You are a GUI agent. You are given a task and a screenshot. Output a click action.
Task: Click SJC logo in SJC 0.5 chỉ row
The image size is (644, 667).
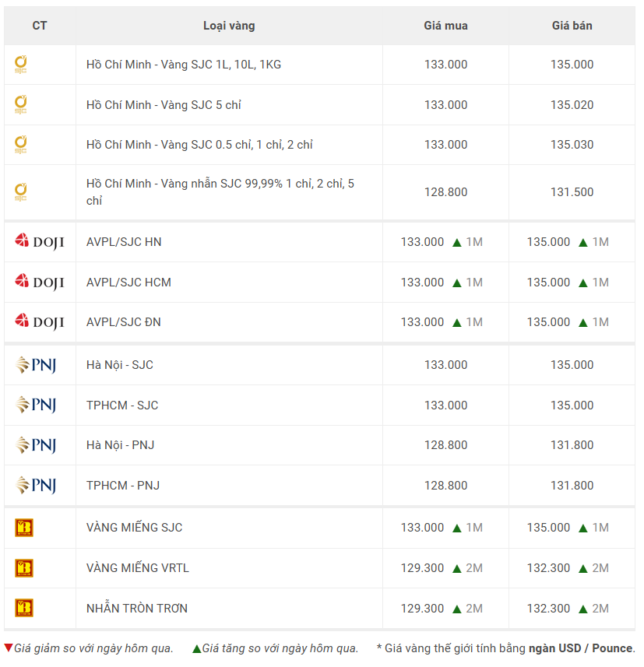point(20,145)
